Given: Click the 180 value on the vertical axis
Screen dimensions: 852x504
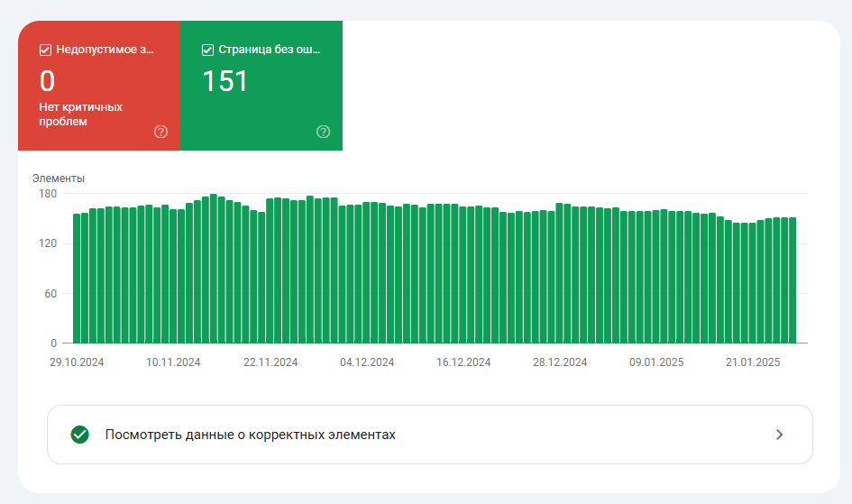Looking at the screenshot, I should (x=48, y=194).
